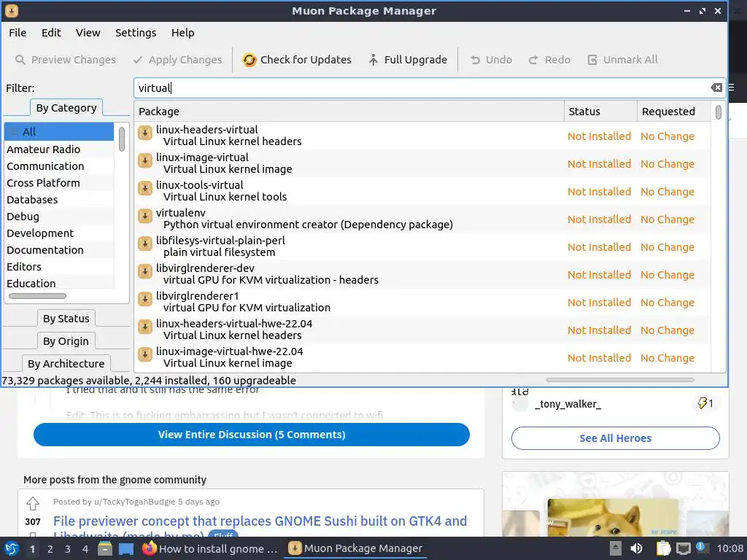Select the All category
Viewport: 747px width, 560px height.
pyautogui.click(x=59, y=131)
